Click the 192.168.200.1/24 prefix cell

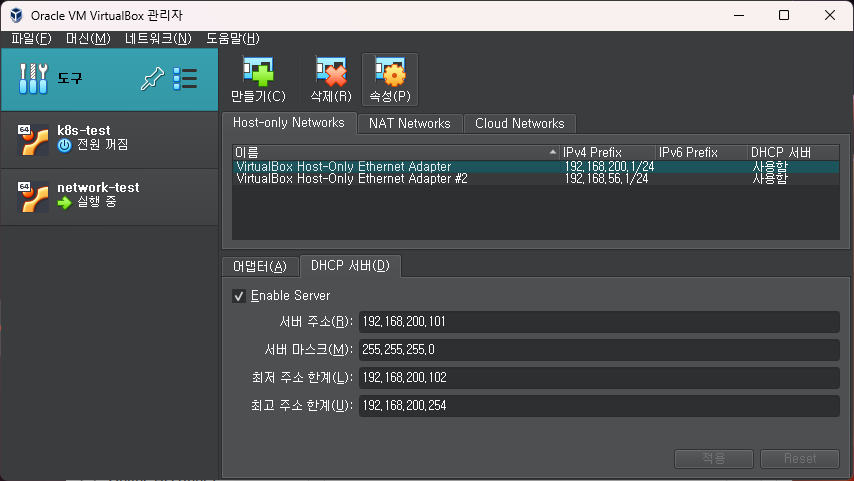[x=609, y=166]
